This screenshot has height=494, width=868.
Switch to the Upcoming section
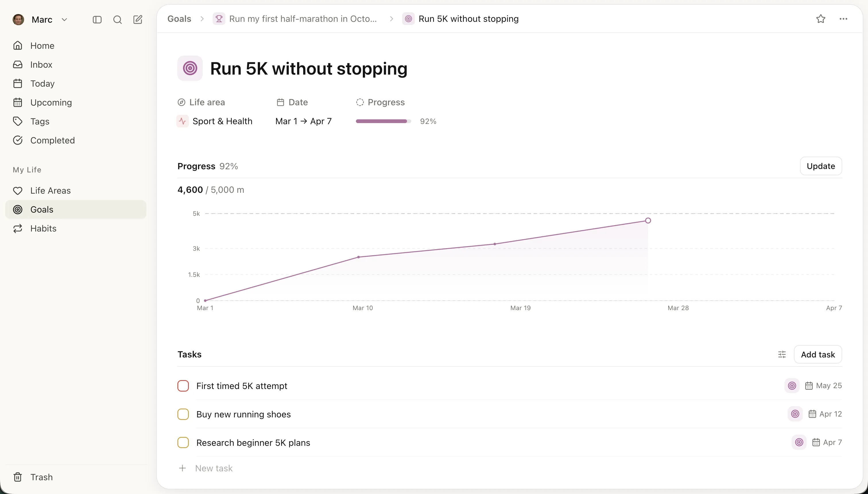pyautogui.click(x=51, y=102)
